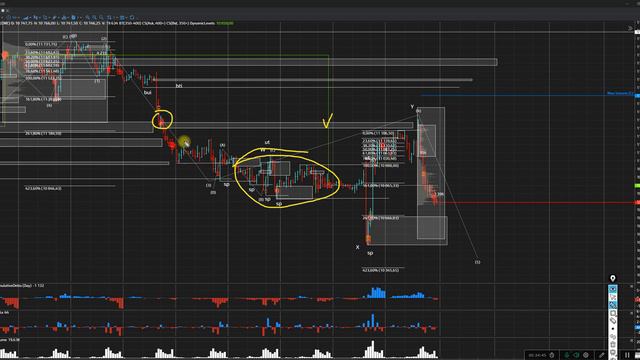The image size is (640, 360).
Task: Click the 261,80% Fibonacci label on left side
Action: 43,133
